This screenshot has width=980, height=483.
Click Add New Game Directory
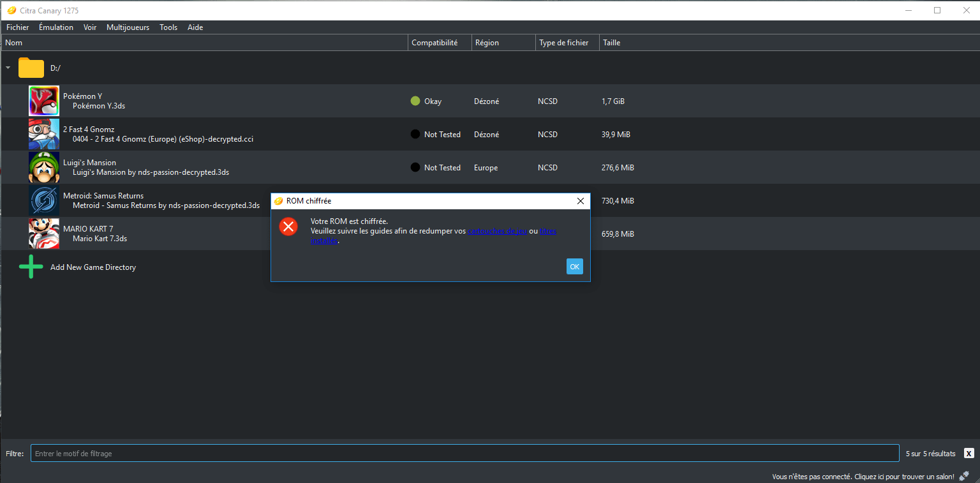(x=93, y=267)
